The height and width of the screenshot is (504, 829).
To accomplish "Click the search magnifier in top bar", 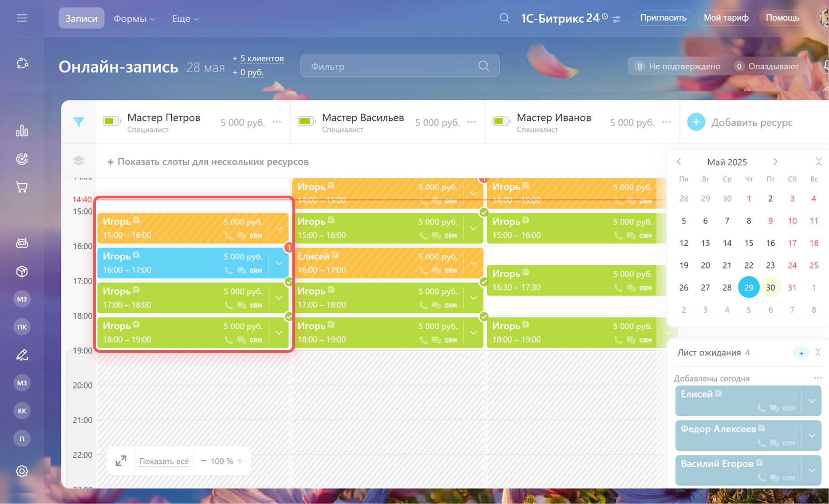I will (504, 18).
